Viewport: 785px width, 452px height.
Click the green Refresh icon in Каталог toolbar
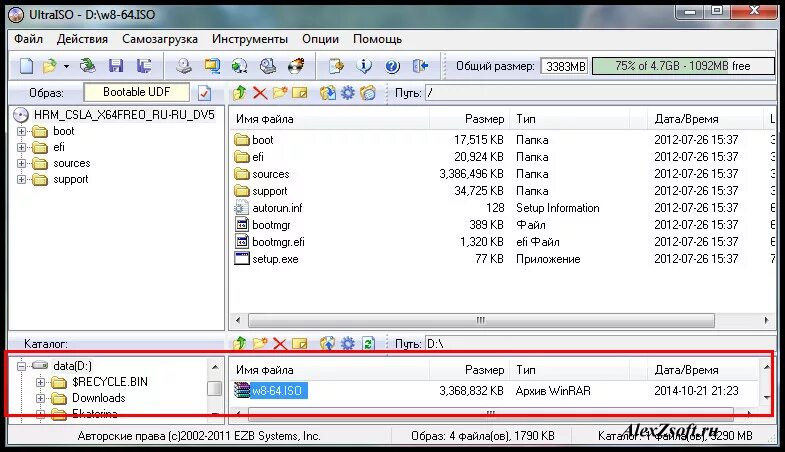(368, 343)
